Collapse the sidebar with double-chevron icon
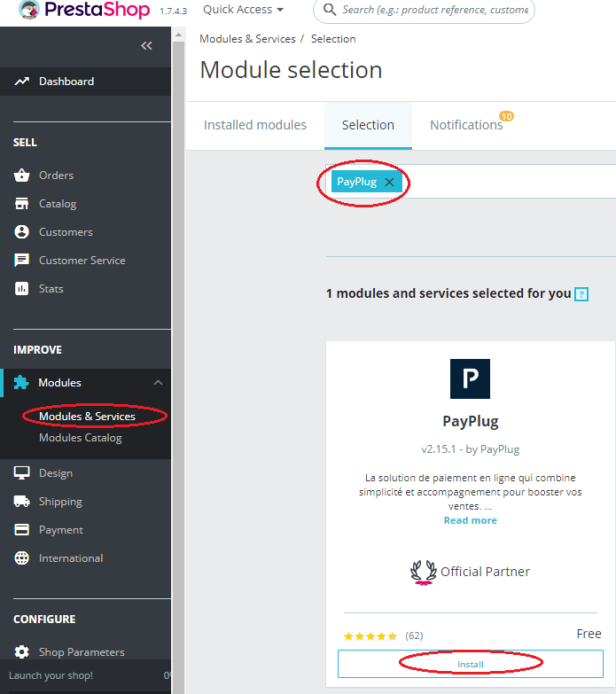The image size is (616, 694). click(146, 45)
